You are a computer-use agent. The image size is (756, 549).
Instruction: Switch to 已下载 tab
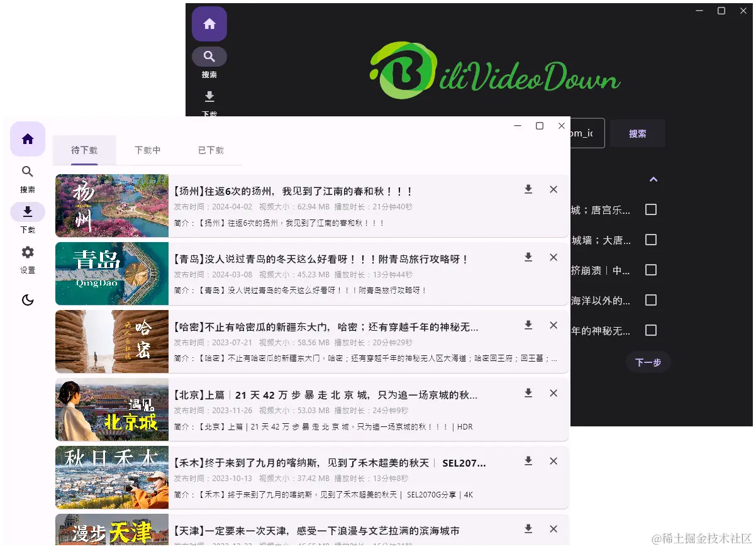[x=211, y=150]
